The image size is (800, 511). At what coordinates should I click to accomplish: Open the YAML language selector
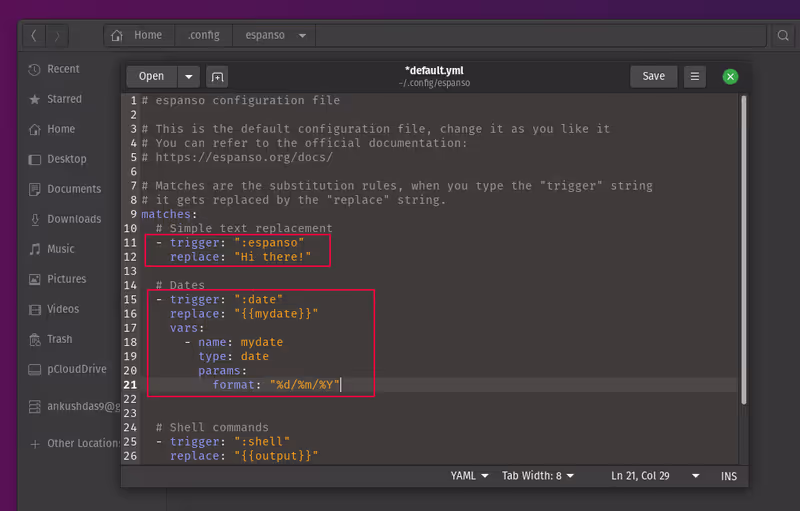click(x=469, y=476)
